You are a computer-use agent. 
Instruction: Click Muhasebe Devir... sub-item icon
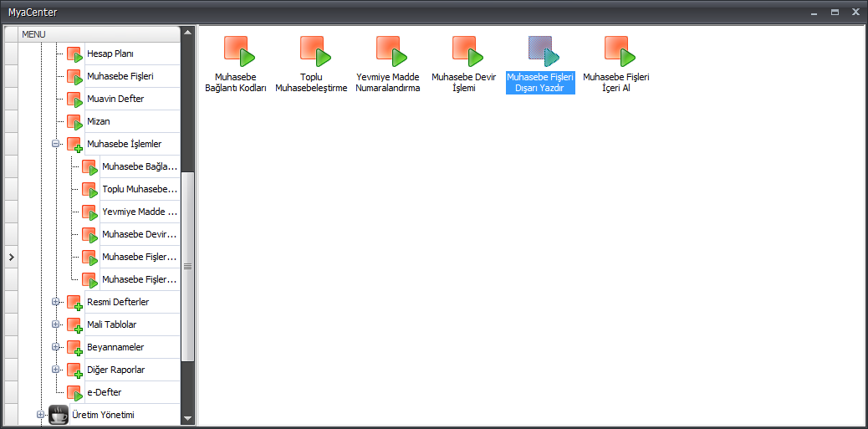click(89, 235)
